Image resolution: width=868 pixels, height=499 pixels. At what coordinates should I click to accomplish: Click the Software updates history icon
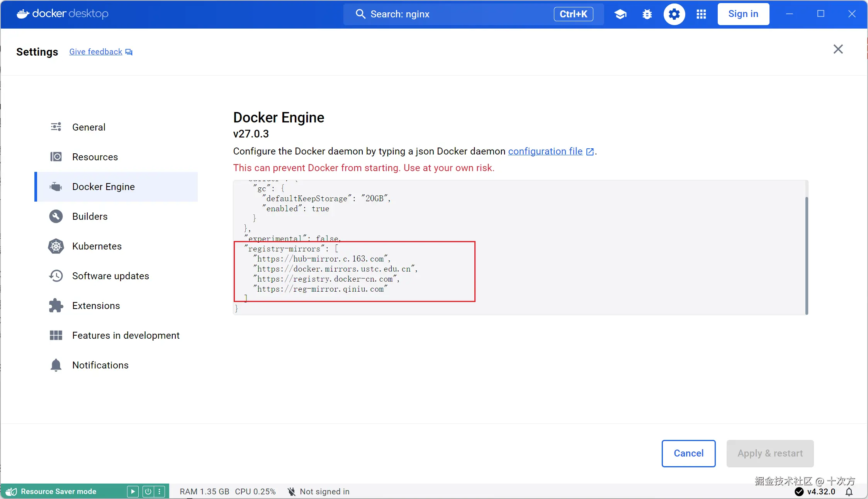pos(56,276)
